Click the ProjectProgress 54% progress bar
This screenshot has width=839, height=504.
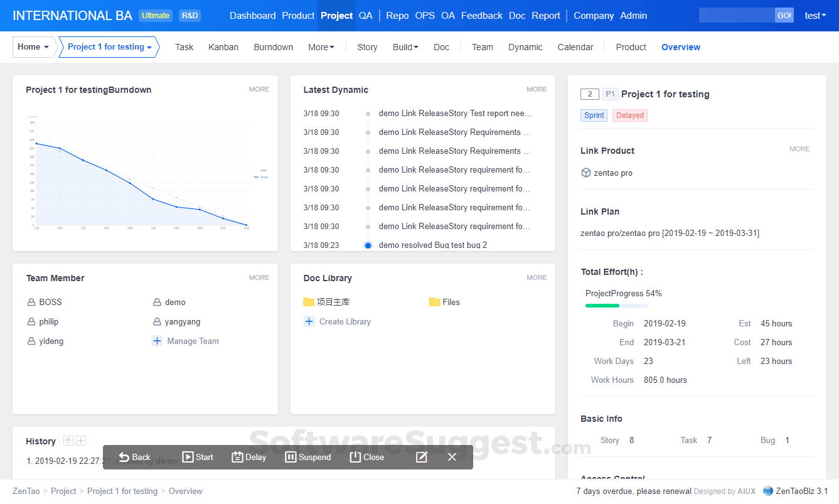[616, 306]
